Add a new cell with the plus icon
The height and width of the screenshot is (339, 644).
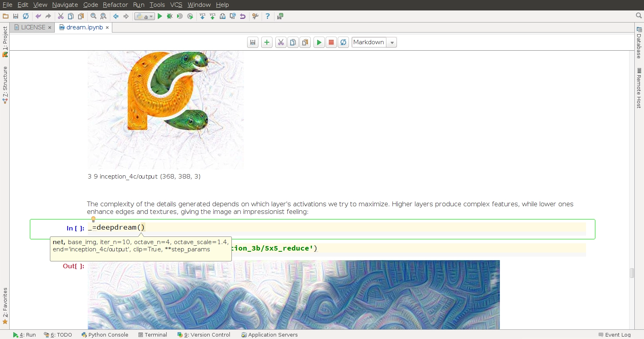pyautogui.click(x=267, y=42)
